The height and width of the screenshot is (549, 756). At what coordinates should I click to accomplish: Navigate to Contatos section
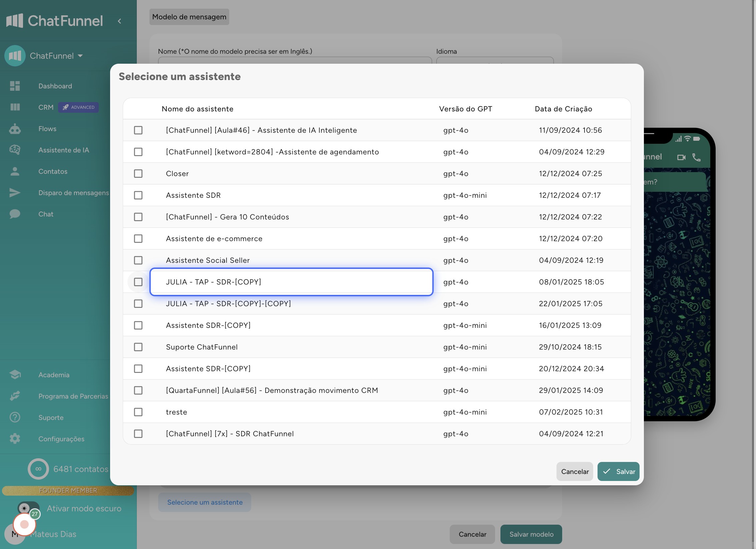[53, 171]
